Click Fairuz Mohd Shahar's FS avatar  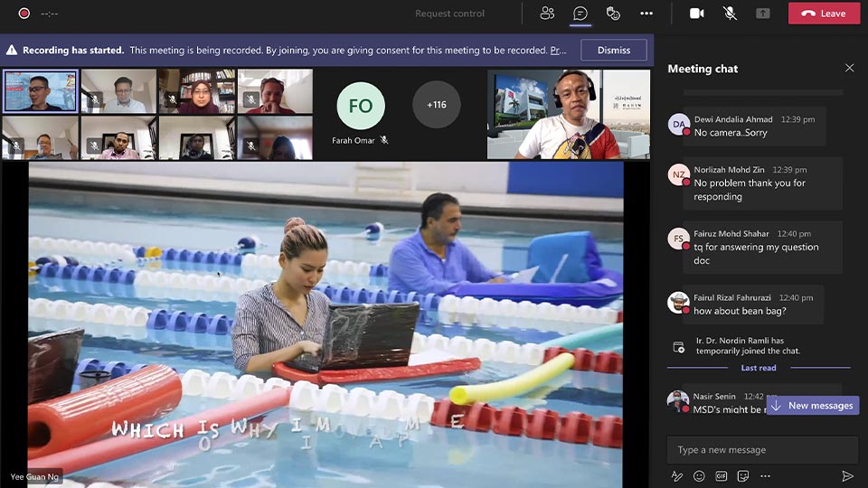[x=679, y=239]
